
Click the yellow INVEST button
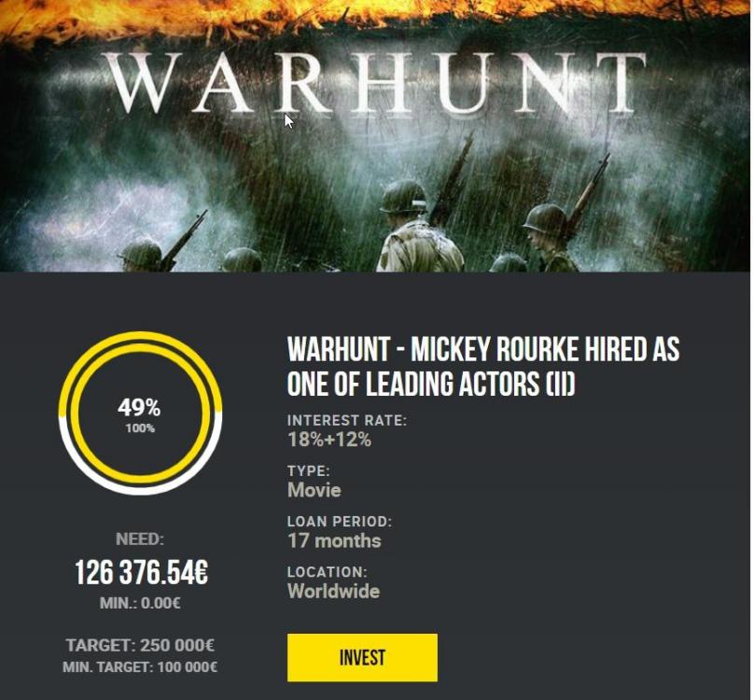pyautogui.click(x=362, y=657)
